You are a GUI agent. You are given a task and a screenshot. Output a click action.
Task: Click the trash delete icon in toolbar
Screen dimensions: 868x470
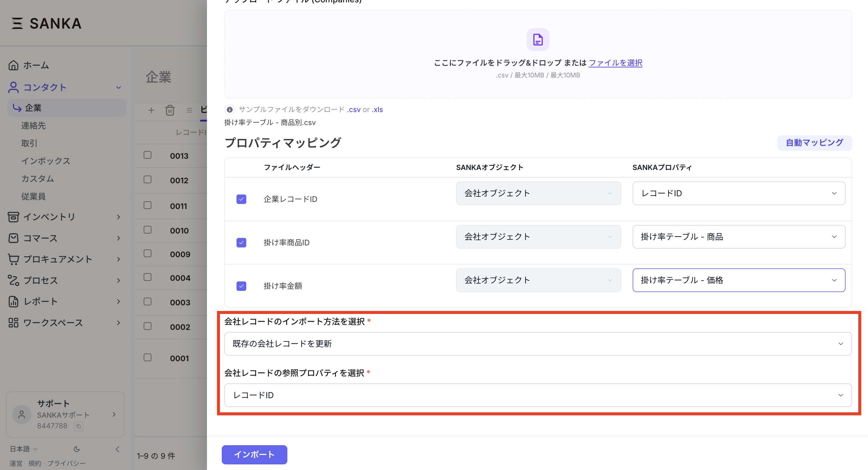pos(170,110)
